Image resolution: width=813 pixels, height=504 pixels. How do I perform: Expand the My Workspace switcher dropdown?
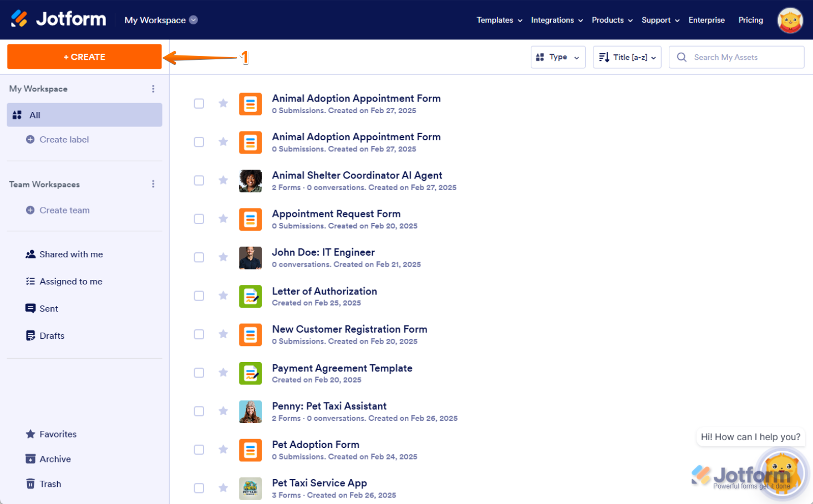[x=161, y=20]
